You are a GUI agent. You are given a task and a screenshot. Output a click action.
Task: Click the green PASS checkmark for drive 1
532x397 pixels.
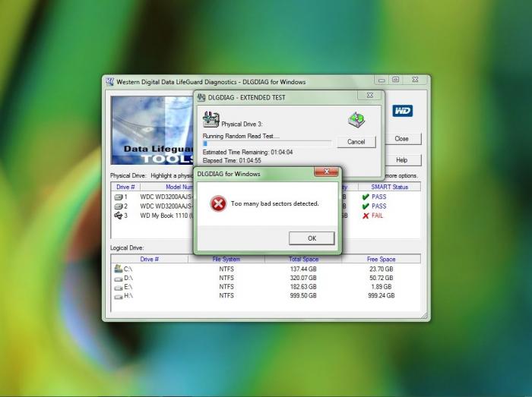(366, 197)
